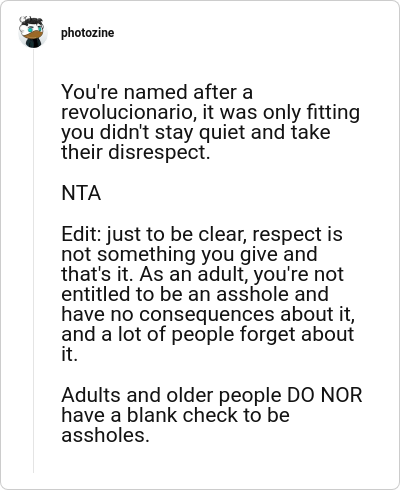
Task: Click the line 'have no consequences about it,'
Action: pyautogui.click(x=208, y=314)
